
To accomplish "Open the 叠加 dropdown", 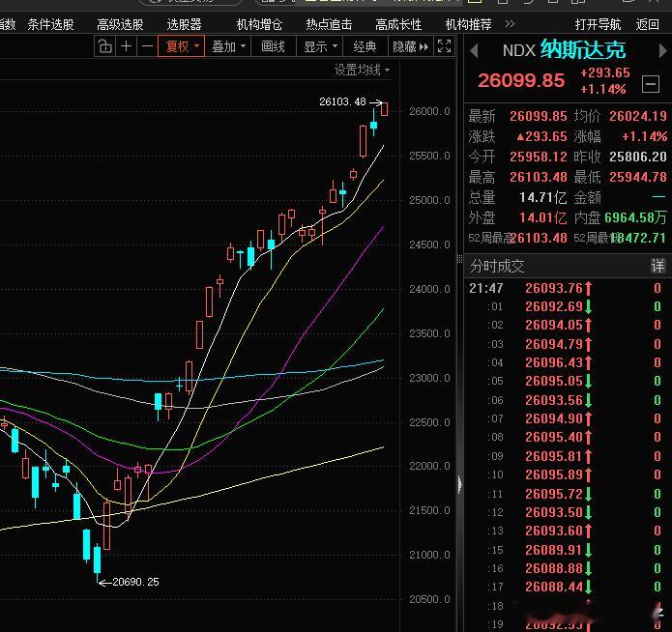I will point(228,45).
